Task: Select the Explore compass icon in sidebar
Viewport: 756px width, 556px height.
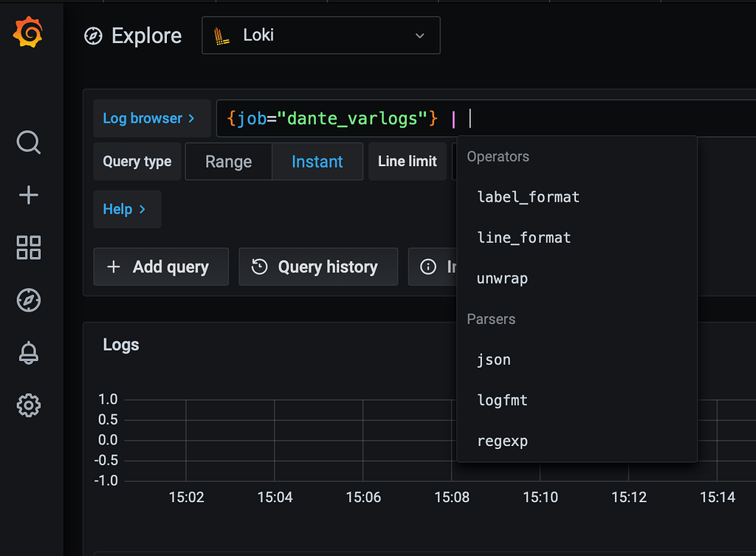Action: coord(28,300)
